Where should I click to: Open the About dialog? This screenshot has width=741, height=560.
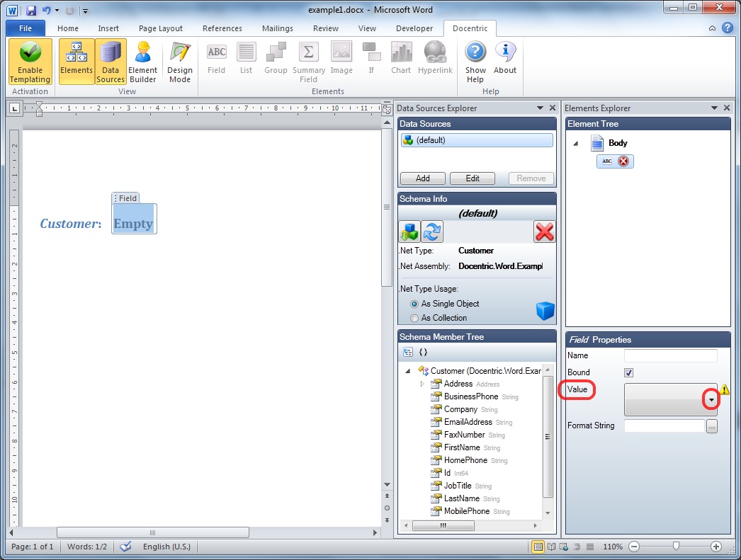tap(505, 59)
